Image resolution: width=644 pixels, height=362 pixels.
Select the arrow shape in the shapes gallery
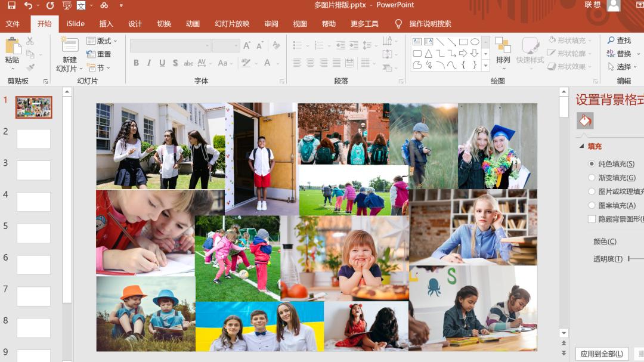point(463,53)
